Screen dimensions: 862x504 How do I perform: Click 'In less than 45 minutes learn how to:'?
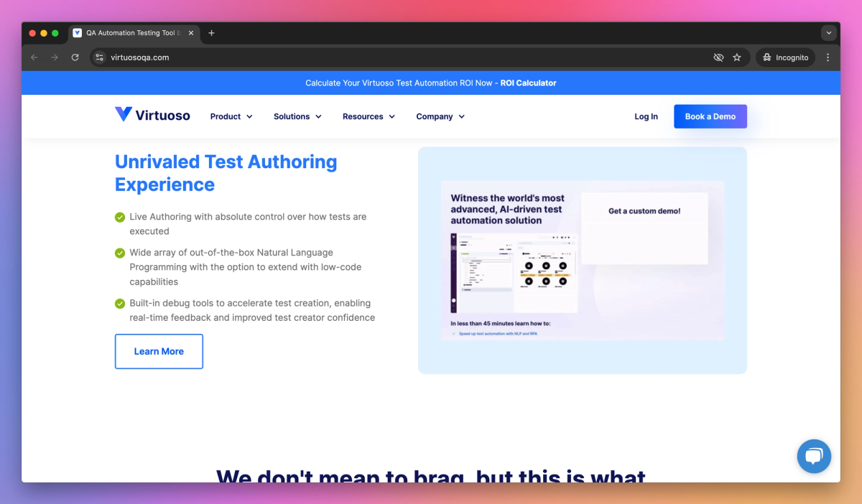point(501,324)
